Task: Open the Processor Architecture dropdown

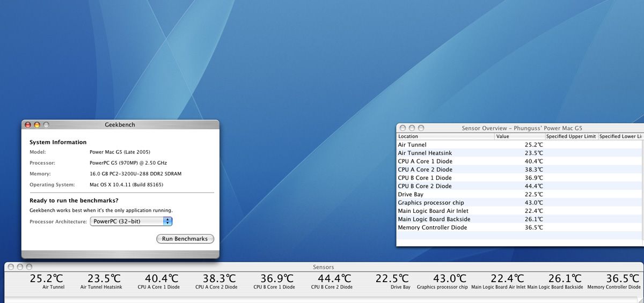Action: pos(131,221)
